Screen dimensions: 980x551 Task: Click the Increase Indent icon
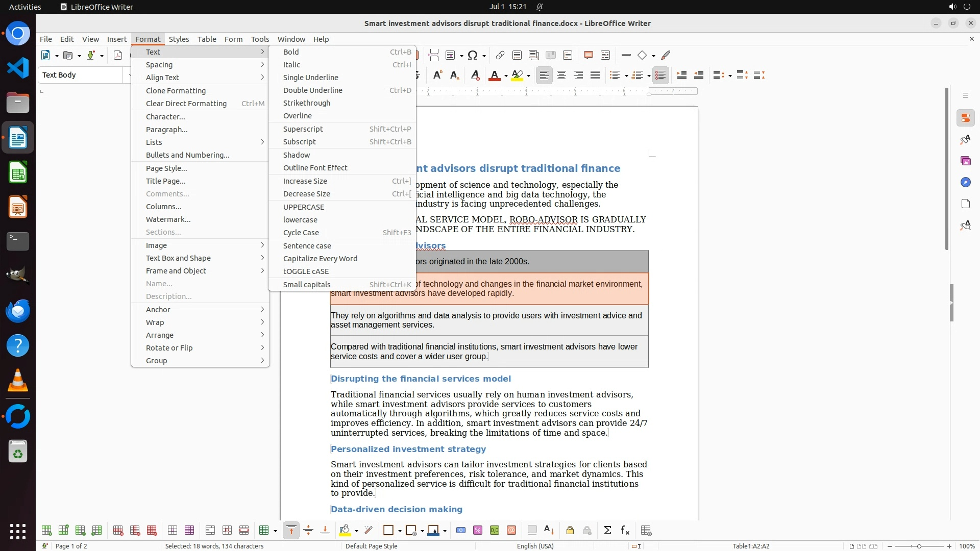click(681, 76)
